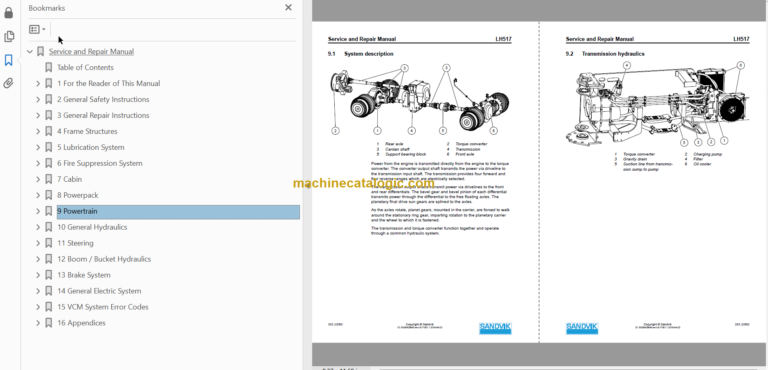Open 8 Powerpack chapter

pos(77,195)
